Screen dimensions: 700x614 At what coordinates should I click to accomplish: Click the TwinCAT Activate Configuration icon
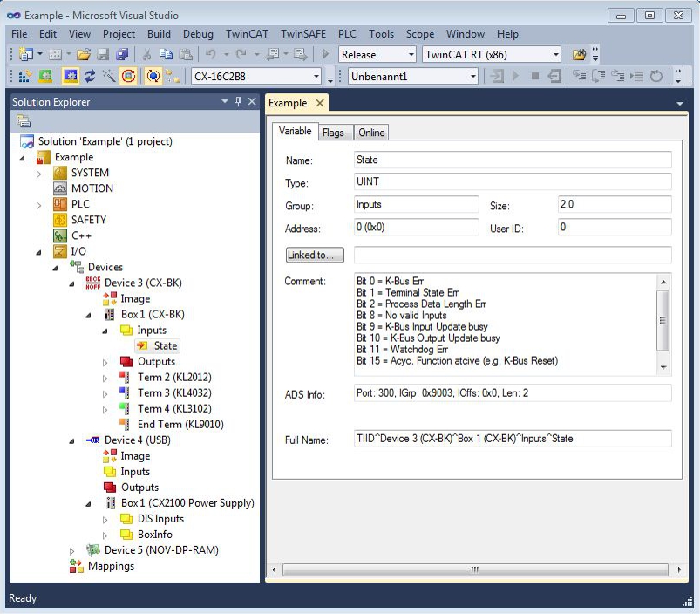[x=25, y=77]
